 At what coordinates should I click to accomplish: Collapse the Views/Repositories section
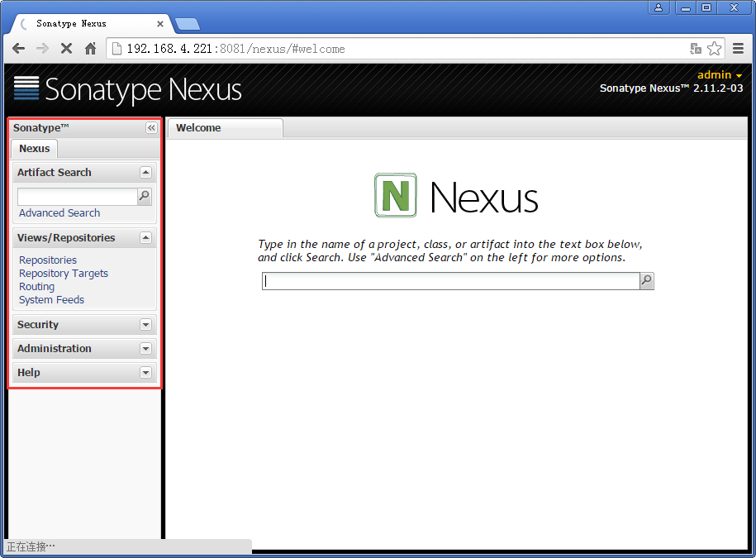tap(145, 238)
